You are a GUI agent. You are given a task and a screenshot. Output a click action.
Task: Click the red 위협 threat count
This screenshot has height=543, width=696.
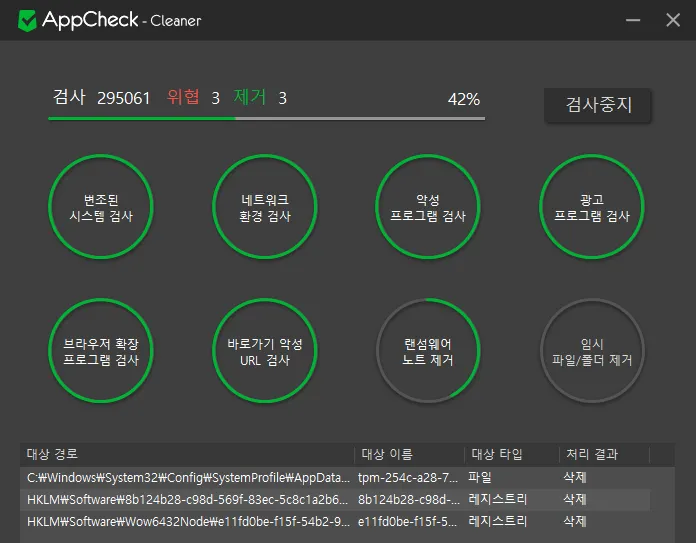click(193, 98)
